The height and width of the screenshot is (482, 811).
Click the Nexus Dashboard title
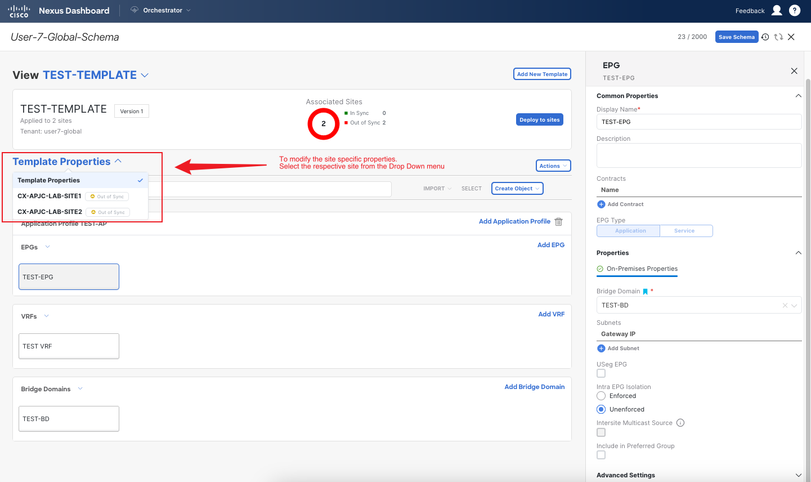(x=74, y=10)
